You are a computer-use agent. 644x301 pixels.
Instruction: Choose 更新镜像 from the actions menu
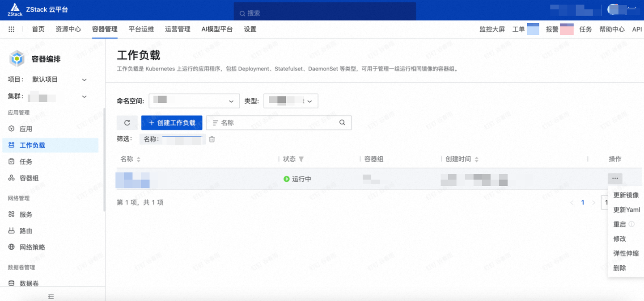pos(626,195)
